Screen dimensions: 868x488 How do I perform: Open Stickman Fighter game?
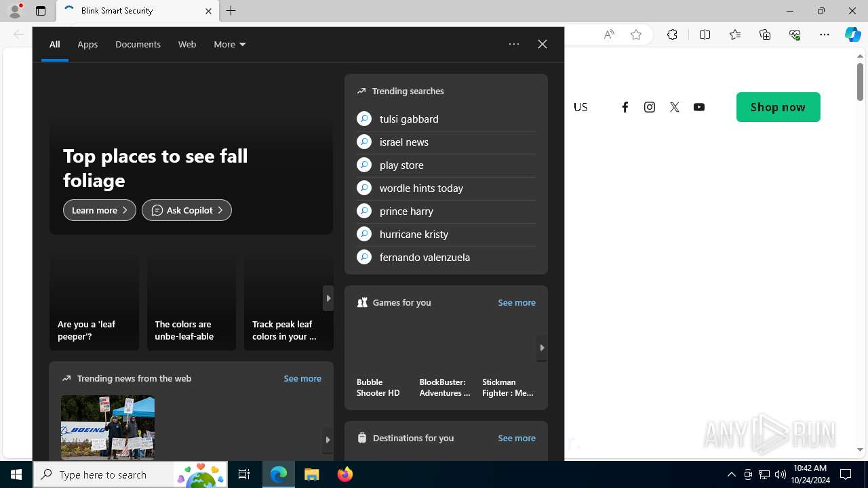click(x=508, y=359)
